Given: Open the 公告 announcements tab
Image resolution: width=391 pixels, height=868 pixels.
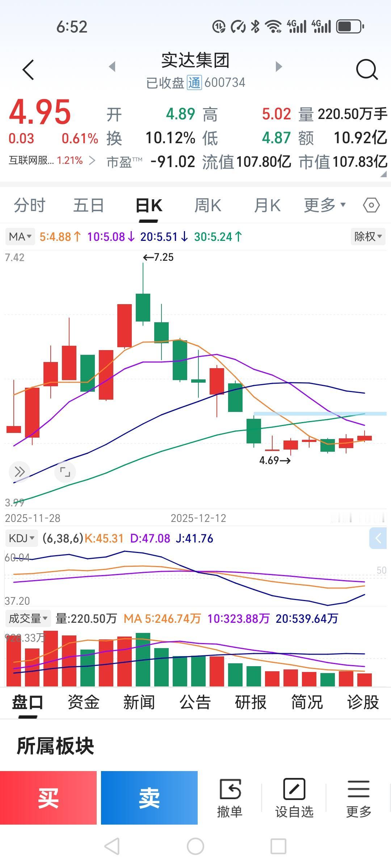Looking at the screenshot, I should click(x=195, y=702).
